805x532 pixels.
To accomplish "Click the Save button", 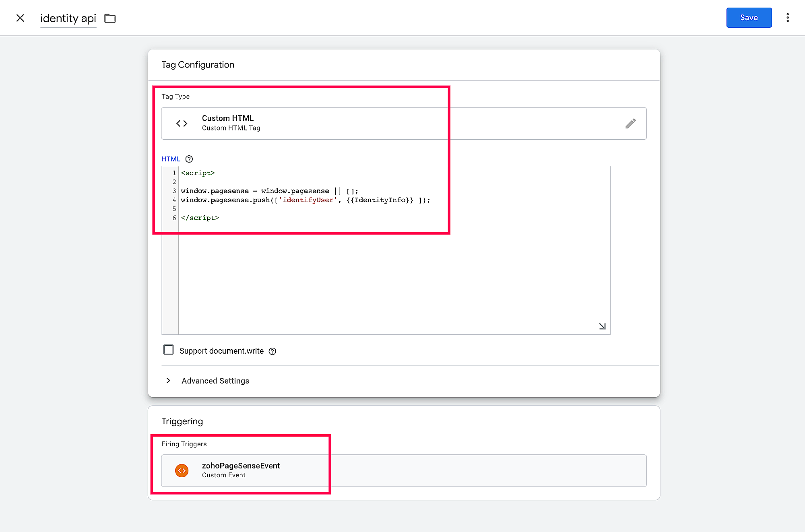I will [x=749, y=18].
